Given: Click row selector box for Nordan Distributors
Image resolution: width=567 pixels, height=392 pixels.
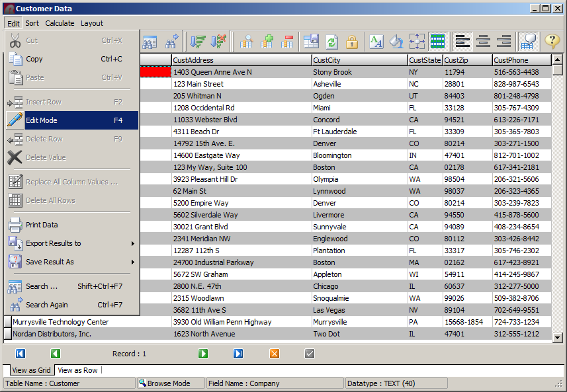Looking at the screenshot, I should [x=8, y=334].
